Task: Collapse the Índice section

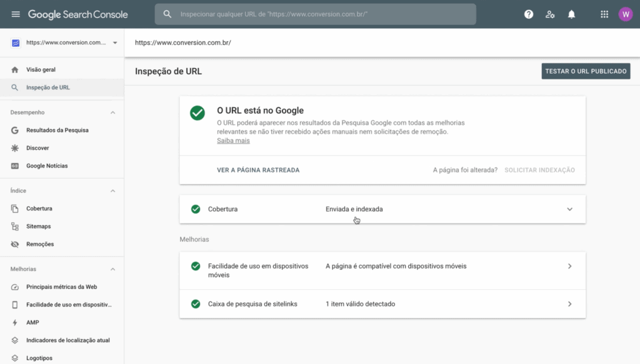Action: point(112,191)
